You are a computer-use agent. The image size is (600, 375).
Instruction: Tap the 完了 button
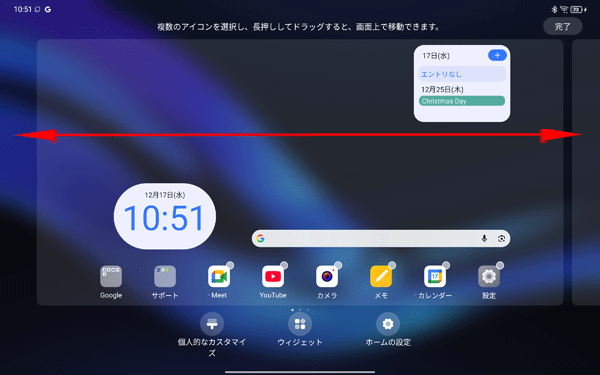point(562,26)
